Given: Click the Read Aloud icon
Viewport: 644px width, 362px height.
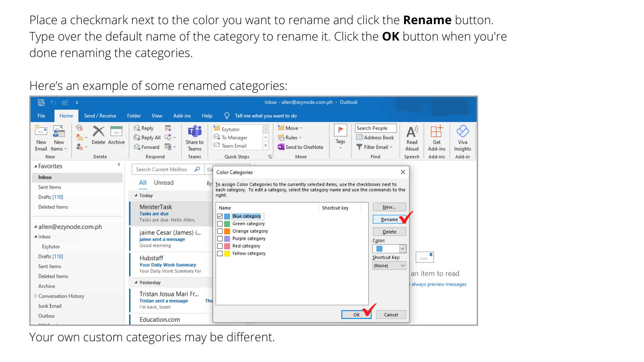Looking at the screenshot, I should tap(412, 132).
